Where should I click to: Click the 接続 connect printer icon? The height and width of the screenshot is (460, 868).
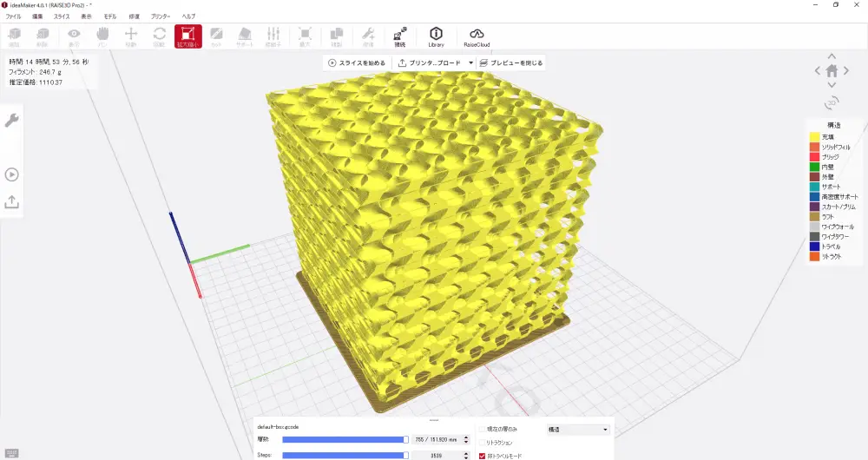399,36
